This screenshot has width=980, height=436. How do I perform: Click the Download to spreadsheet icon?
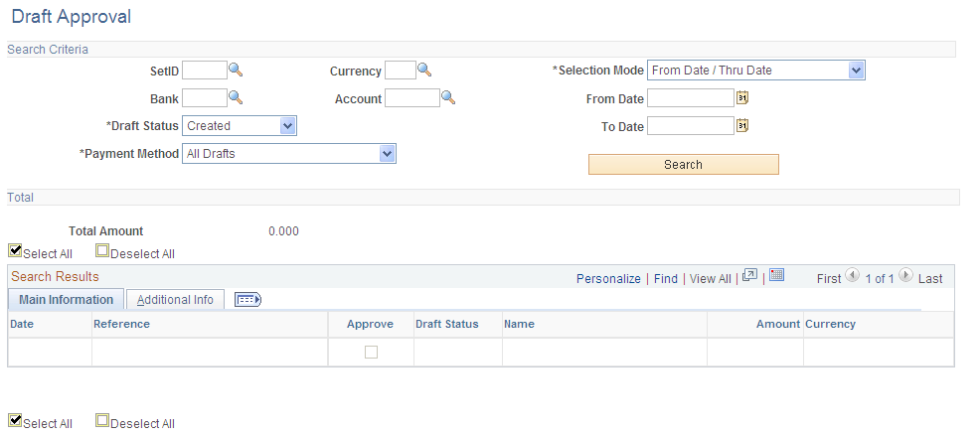point(777,275)
